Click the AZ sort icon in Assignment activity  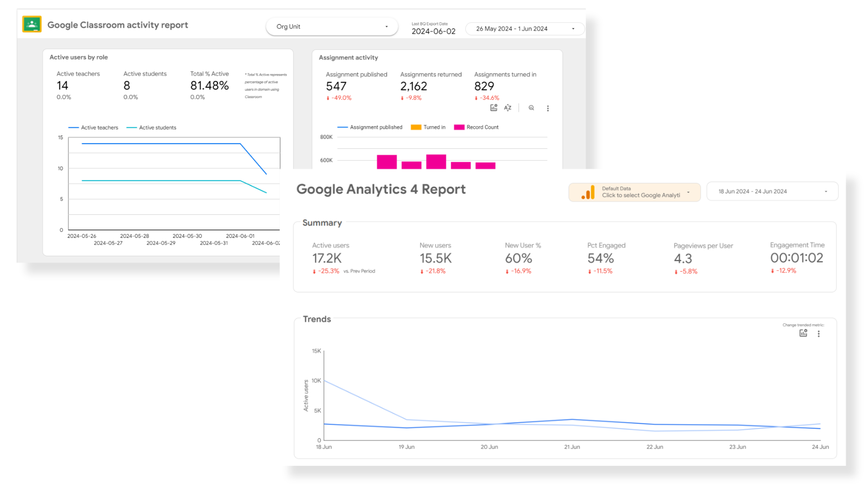pos(508,108)
